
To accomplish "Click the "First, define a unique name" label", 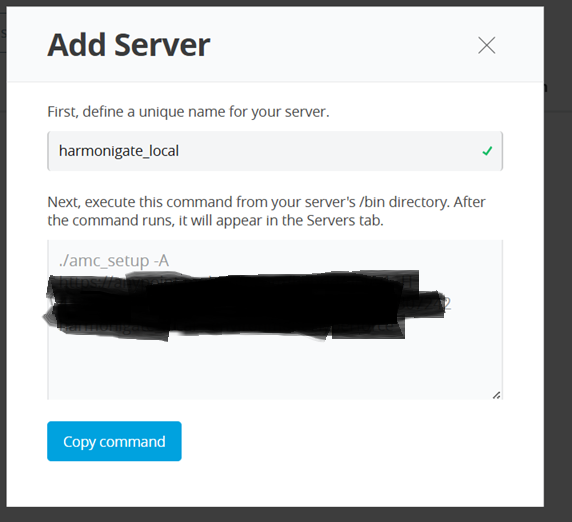I will pyautogui.click(x=188, y=112).
